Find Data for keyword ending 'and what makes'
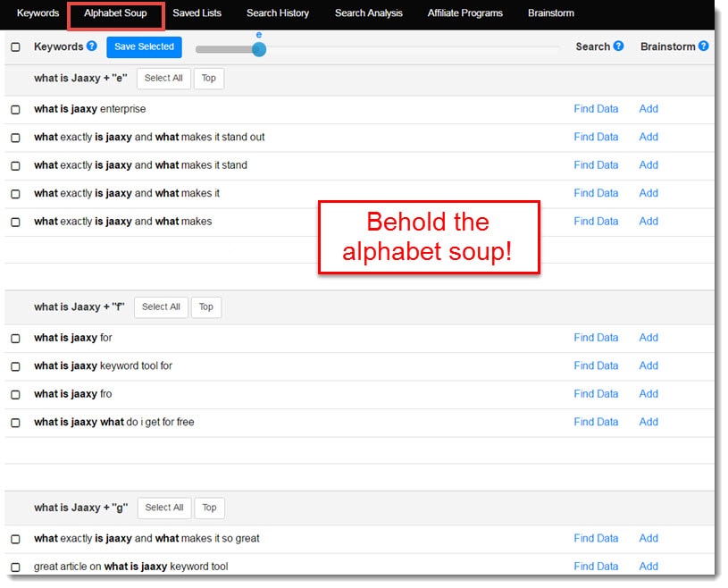 [x=596, y=221]
